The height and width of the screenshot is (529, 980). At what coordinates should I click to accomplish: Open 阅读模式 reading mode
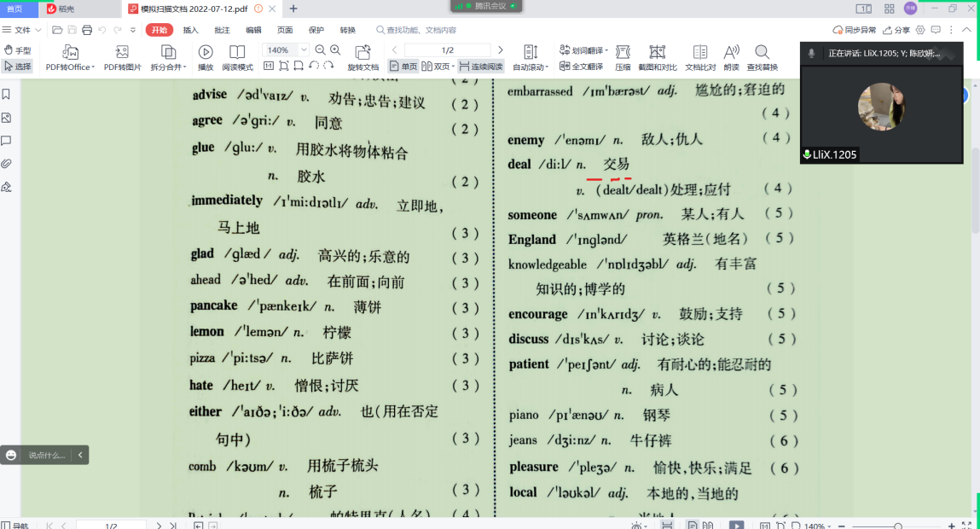(x=237, y=53)
